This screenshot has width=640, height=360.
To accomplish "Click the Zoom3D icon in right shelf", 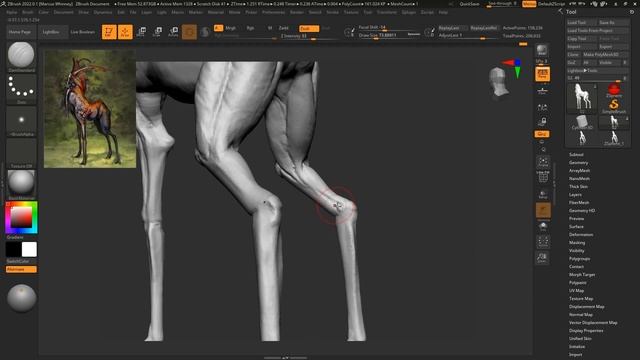I will (542, 258).
